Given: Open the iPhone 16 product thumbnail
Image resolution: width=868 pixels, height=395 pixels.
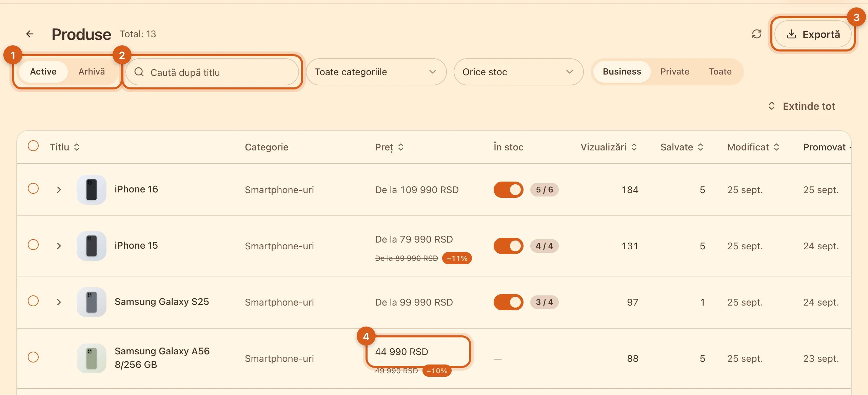Looking at the screenshot, I should (92, 190).
